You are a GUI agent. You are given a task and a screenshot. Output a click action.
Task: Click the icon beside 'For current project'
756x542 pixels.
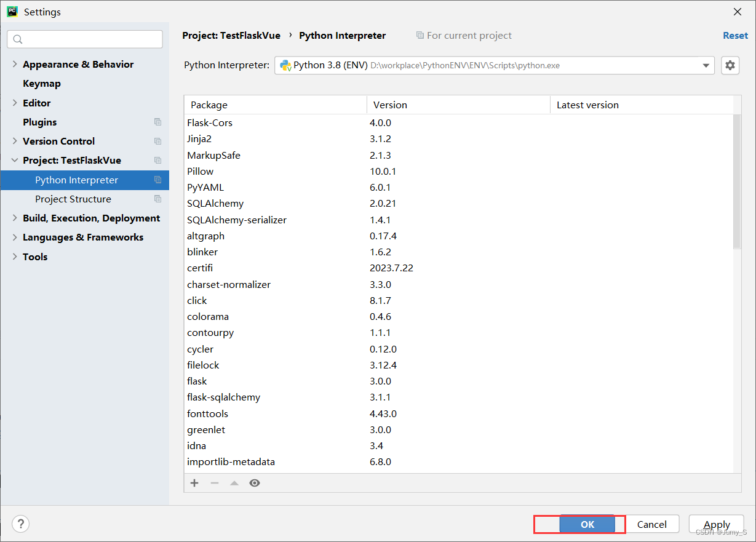pos(420,35)
